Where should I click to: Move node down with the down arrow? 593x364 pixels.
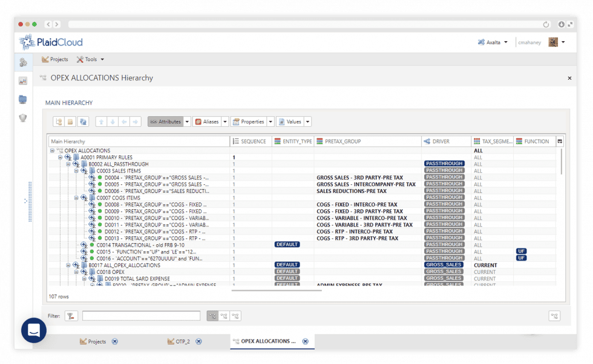pos(113,122)
